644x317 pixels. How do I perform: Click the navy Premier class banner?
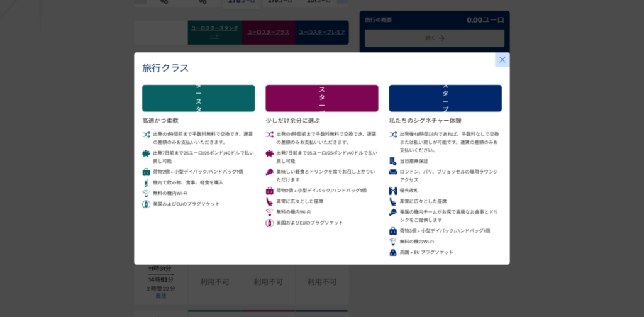point(445,98)
